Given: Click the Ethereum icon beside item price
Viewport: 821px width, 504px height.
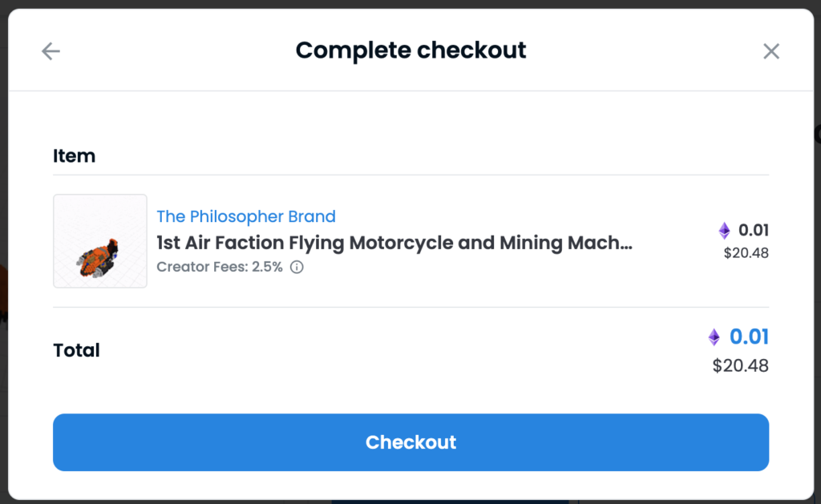Looking at the screenshot, I should 724,230.
